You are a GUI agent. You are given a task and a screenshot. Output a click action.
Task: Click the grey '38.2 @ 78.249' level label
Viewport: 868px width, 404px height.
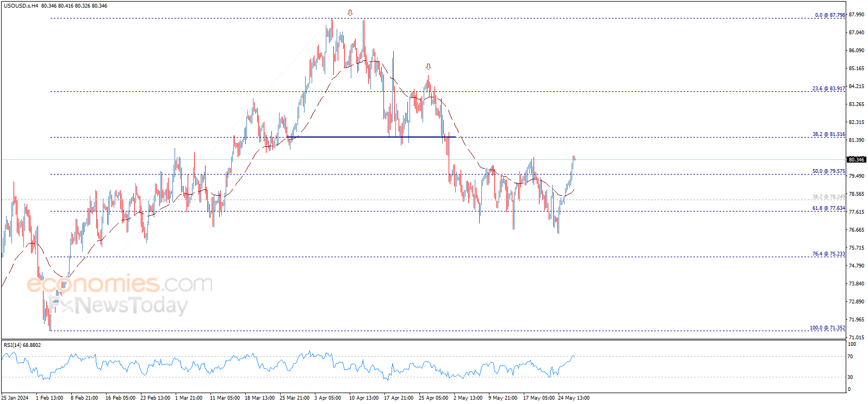[x=829, y=197]
